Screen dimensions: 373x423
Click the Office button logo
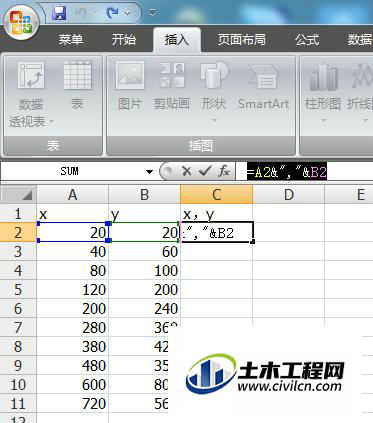tap(22, 23)
